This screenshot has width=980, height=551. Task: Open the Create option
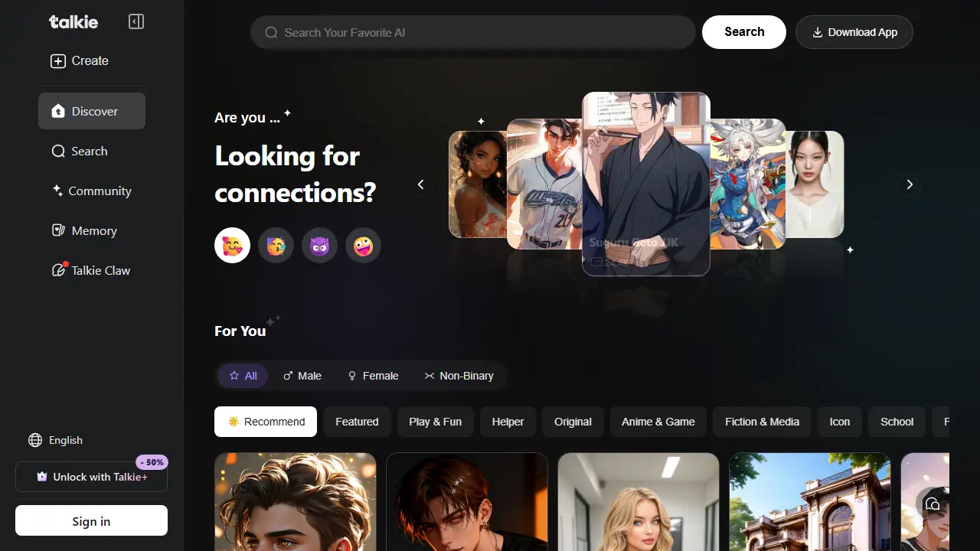point(80,61)
